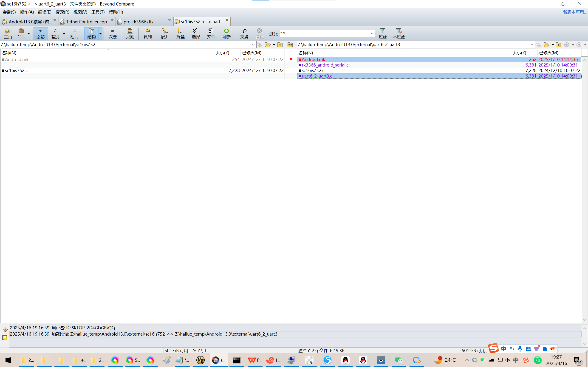Switch to the TetherController.cpp tab

pyautogui.click(x=86, y=22)
